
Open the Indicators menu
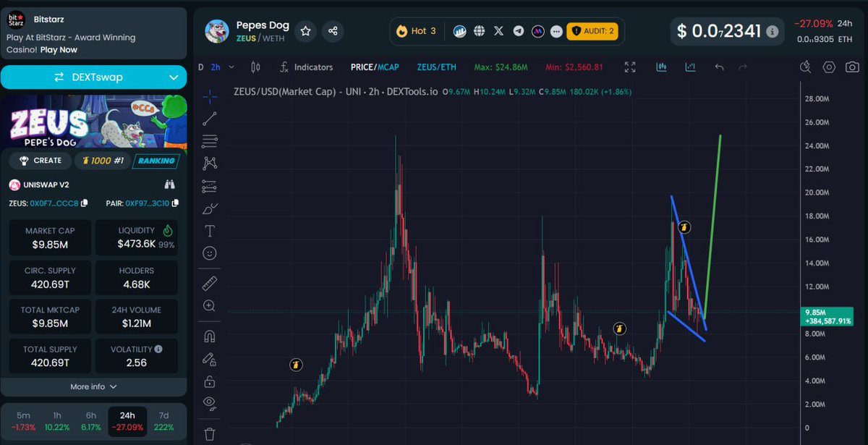point(307,67)
